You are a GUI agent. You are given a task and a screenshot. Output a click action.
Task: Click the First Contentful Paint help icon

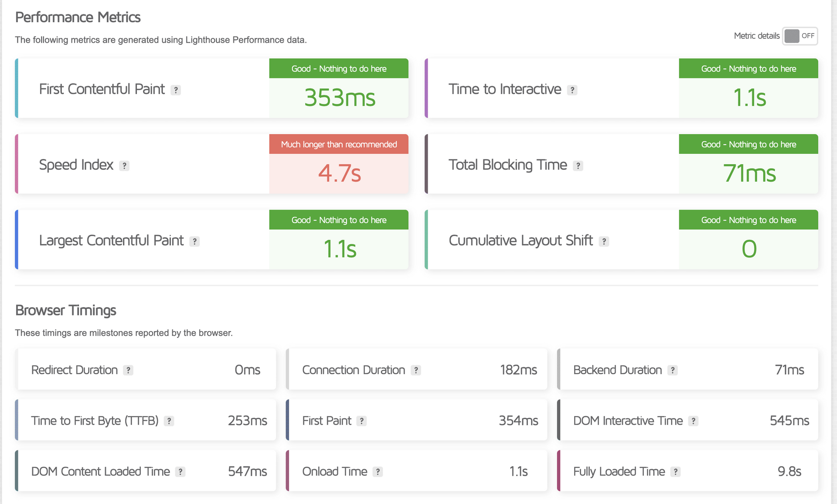pos(176,90)
